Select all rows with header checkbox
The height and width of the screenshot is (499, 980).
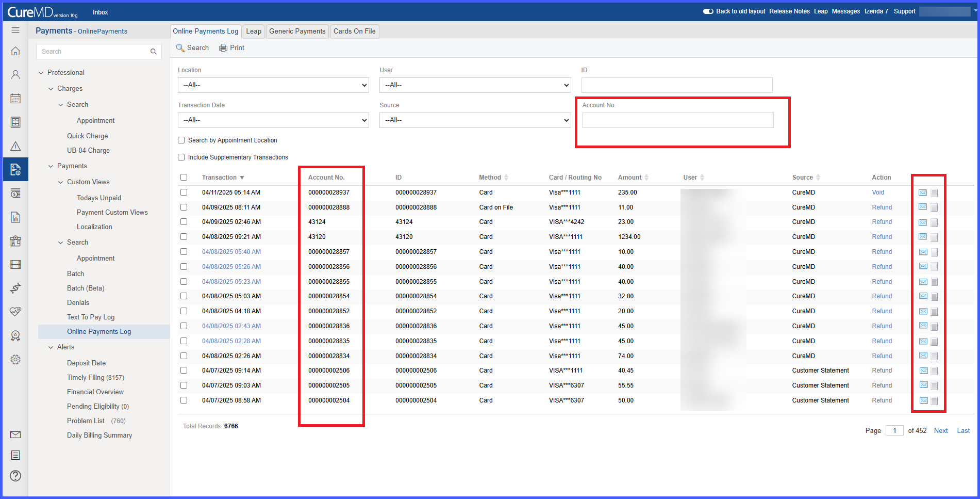tap(184, 178)
